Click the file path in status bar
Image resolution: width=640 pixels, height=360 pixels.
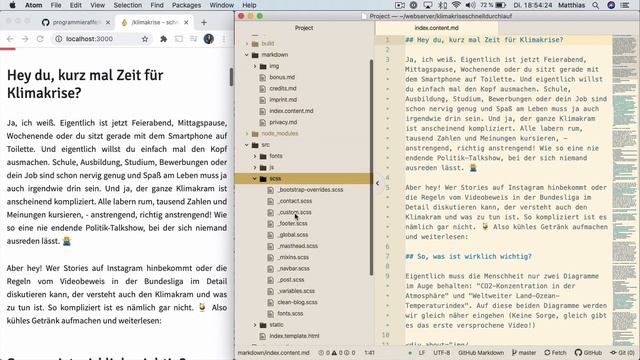coord(273,353)
